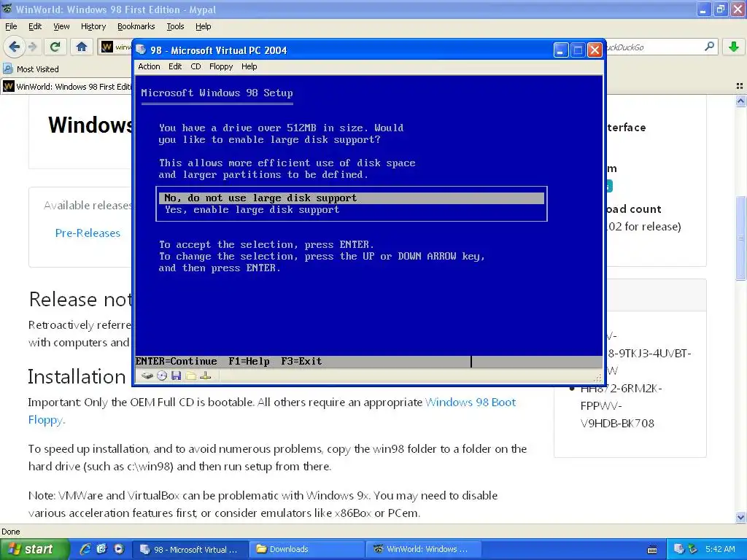Click the green bird tray icon
This screenshot has width=747, height=560.
(x=693, y=549)
